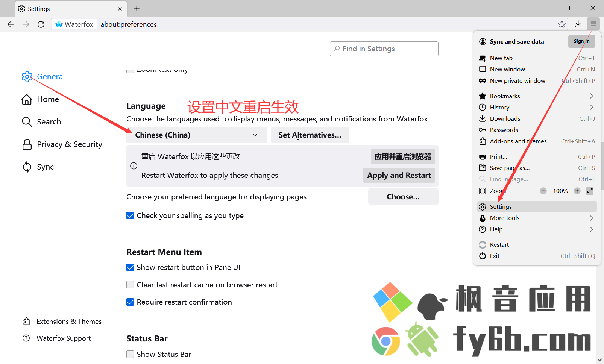This screenshot has width=604, height=364.
Task: Open a new tab with the plus icon
Action: 137,9
